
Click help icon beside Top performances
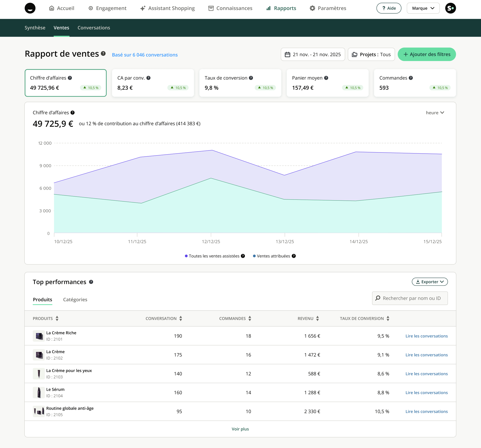91,282
